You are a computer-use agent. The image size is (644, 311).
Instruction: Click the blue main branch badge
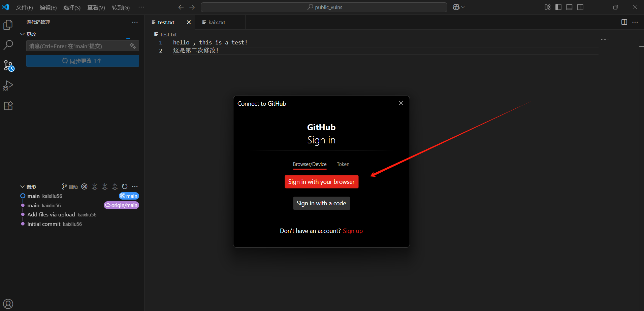(129, 196)
